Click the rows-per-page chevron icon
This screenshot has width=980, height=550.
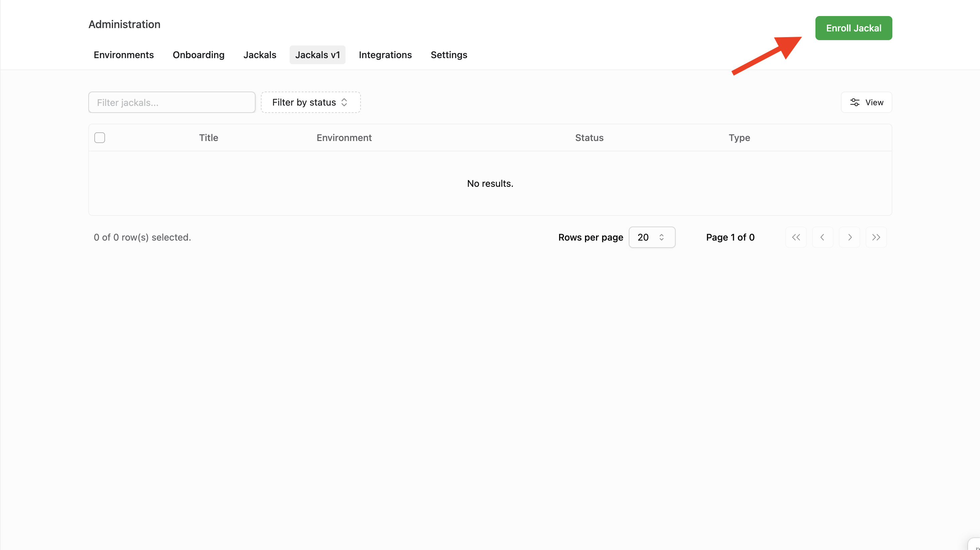point(662,237)
